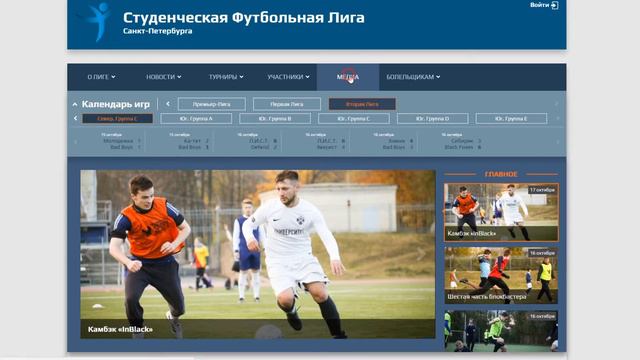The height and width of the screenshot is (360, 640).
Task: Click right arrow after Вторая Лига row
Action: [x=556, y=104]
